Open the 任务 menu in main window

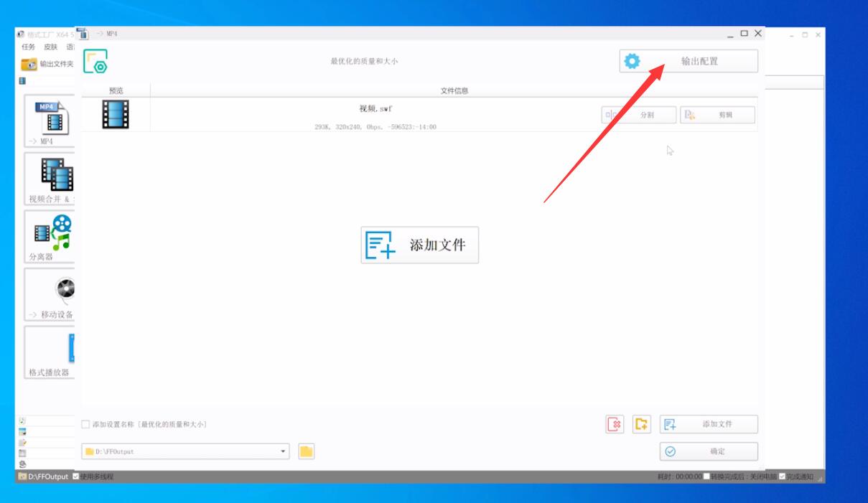pos(28,47)
